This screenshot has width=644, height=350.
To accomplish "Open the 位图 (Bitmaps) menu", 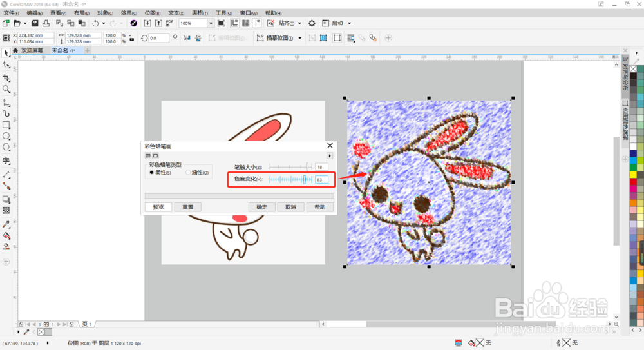I will coord(153,13).
